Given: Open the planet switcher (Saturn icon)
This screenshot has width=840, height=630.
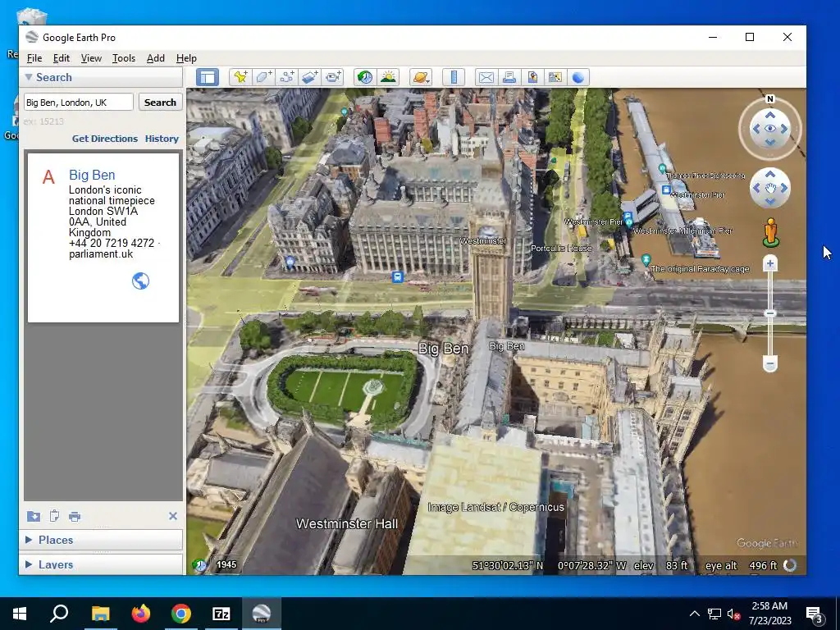Looking at the screenshot, I should pyautogui.click(x=421, y=77).
